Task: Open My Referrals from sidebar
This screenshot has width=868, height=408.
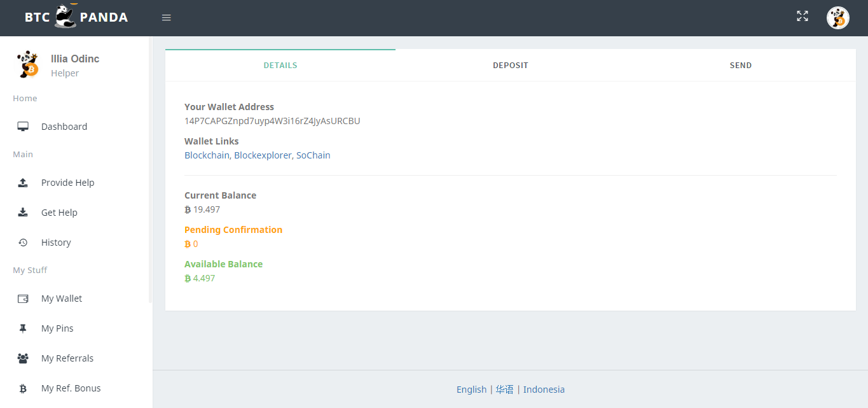Action: 67,358
